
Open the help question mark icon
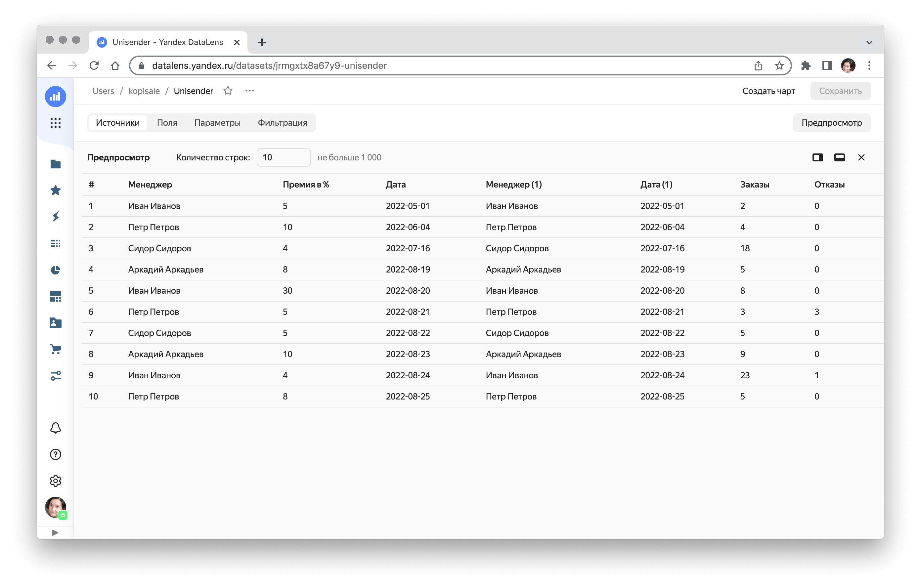click(56, 454)
